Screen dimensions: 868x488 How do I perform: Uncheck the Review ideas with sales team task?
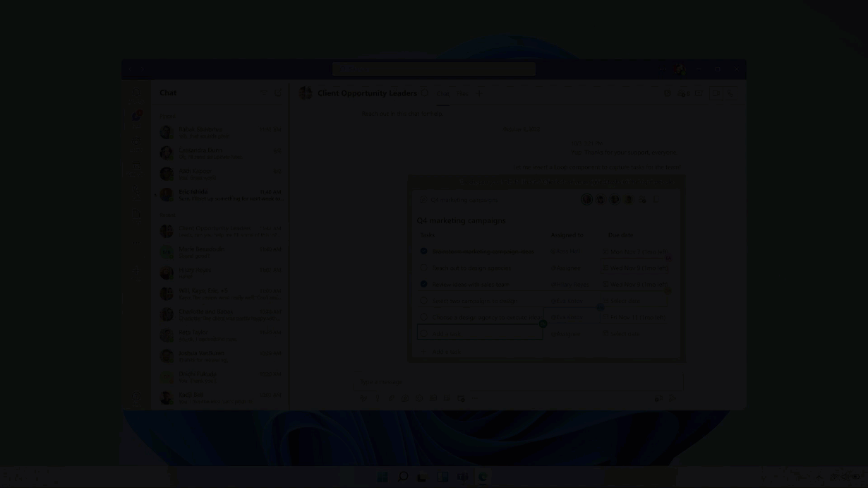[x=423, y=284]
